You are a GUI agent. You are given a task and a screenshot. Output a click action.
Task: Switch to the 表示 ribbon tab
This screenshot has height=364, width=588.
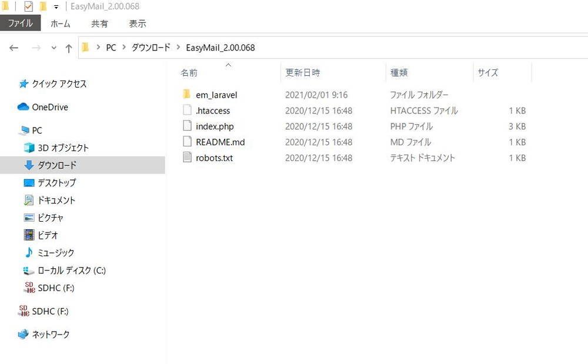coord(138,24)
